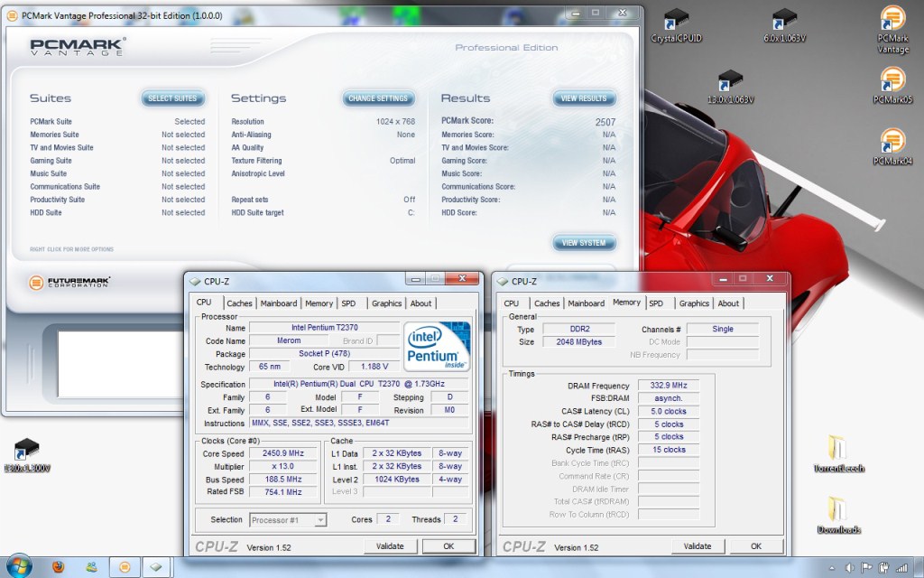Open the PCMark05 desktop shortcut
Screen dimensions: 924x578
pos(892,86)
